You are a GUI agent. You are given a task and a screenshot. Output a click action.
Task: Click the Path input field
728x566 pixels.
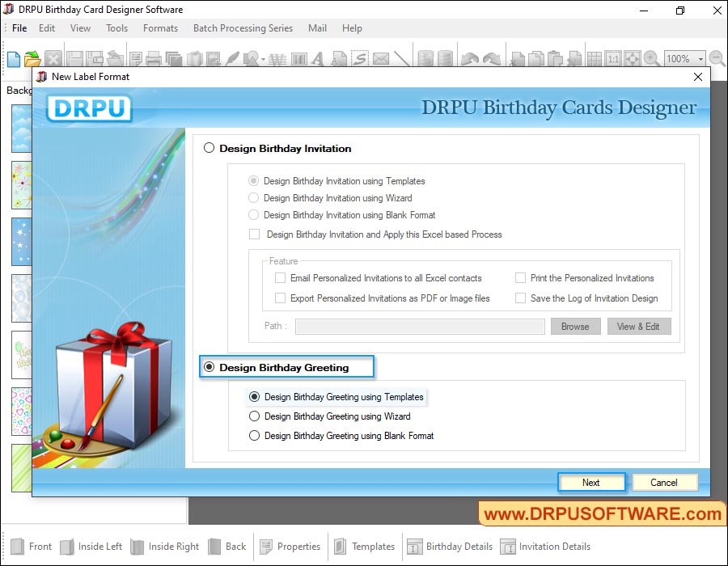point(419,327)
